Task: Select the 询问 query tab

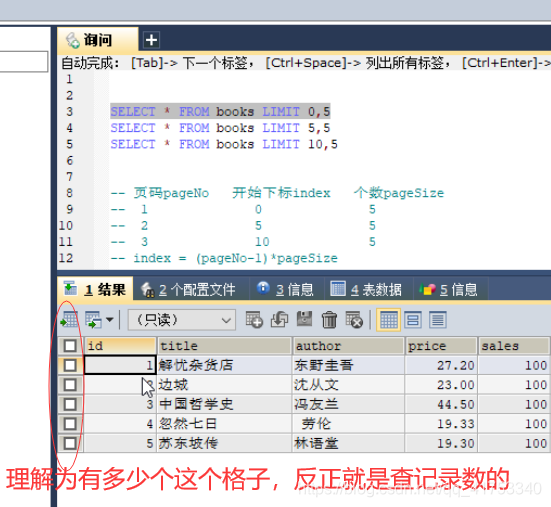Action: [98, 40]
